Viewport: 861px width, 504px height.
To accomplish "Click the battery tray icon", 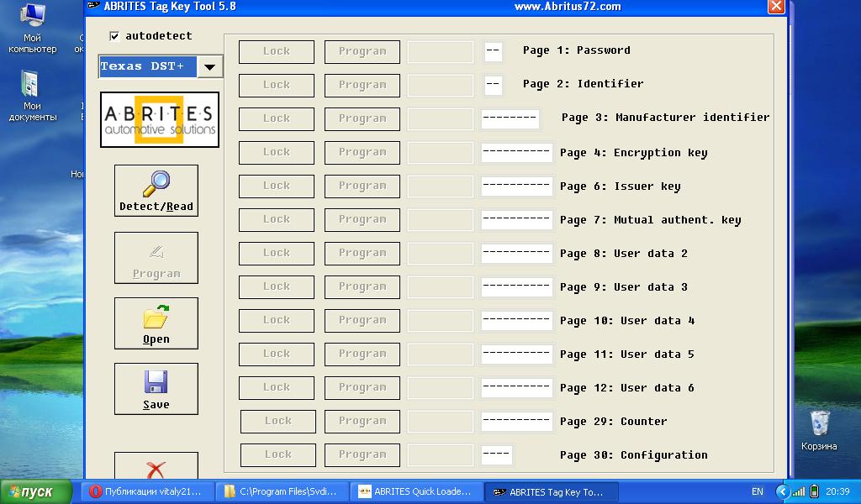I will coord(814,491).
